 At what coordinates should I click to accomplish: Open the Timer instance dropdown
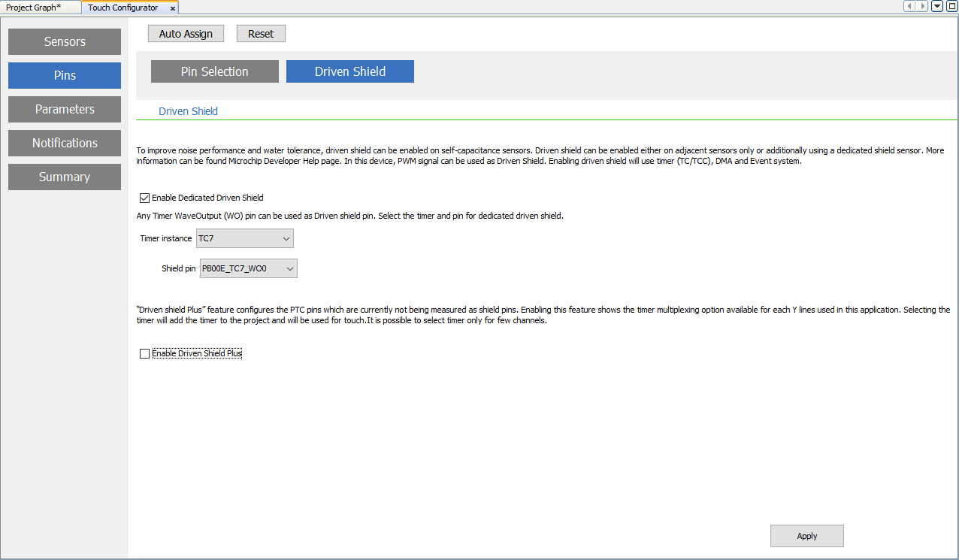[244, 238]
